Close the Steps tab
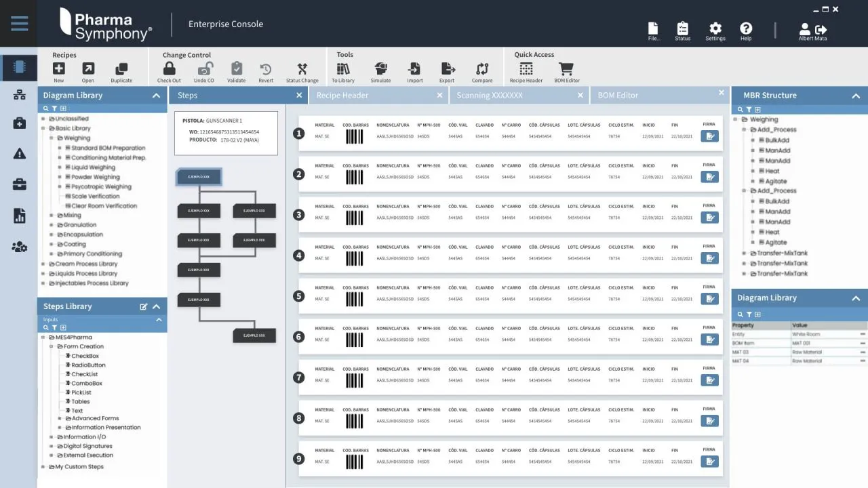 [x=299, y=96]
